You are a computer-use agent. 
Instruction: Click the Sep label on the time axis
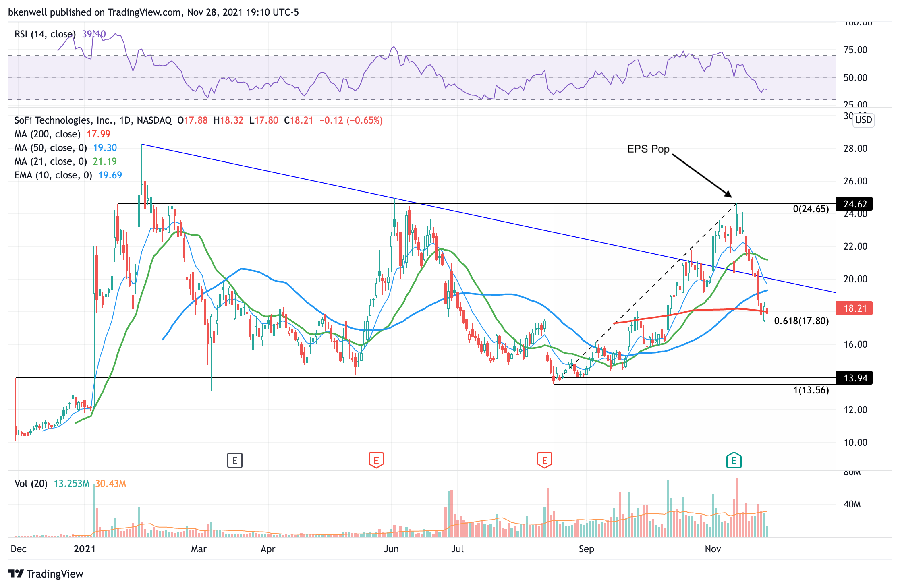click(586, 549)
